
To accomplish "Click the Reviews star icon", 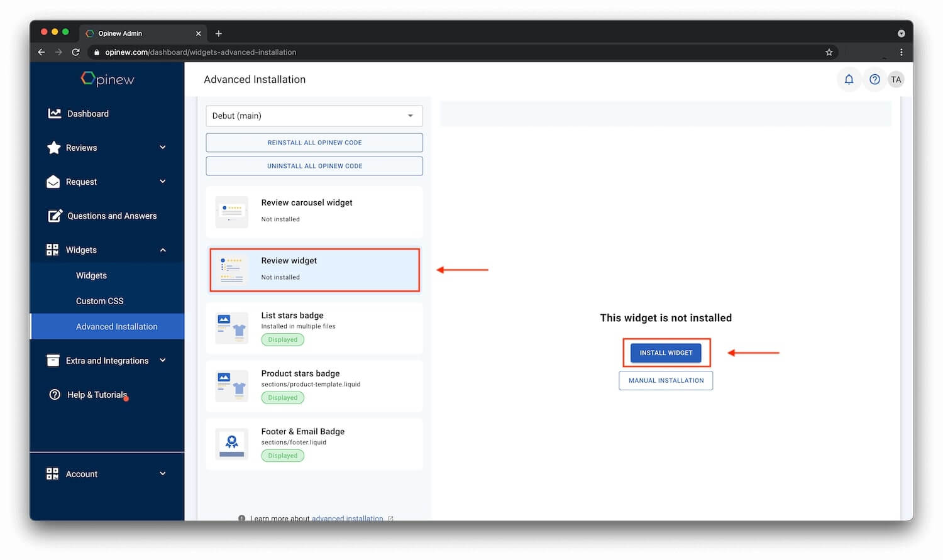I will [x=54, y=148].
